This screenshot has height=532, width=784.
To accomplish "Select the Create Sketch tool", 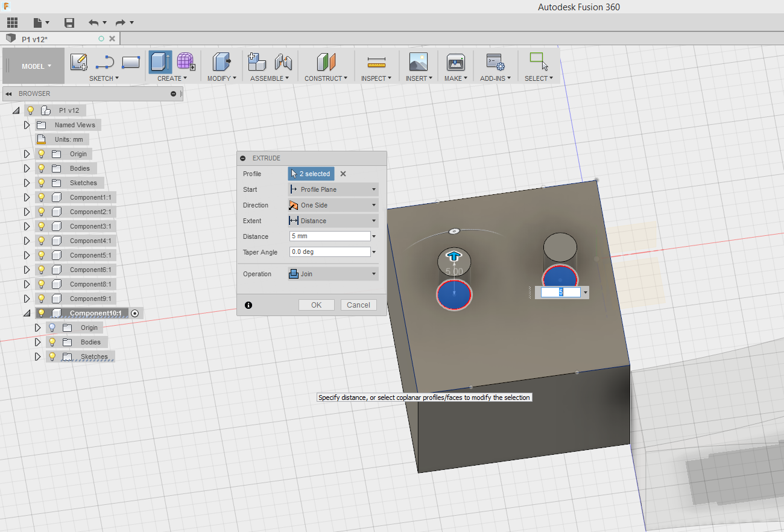I will tap(79, 62).
